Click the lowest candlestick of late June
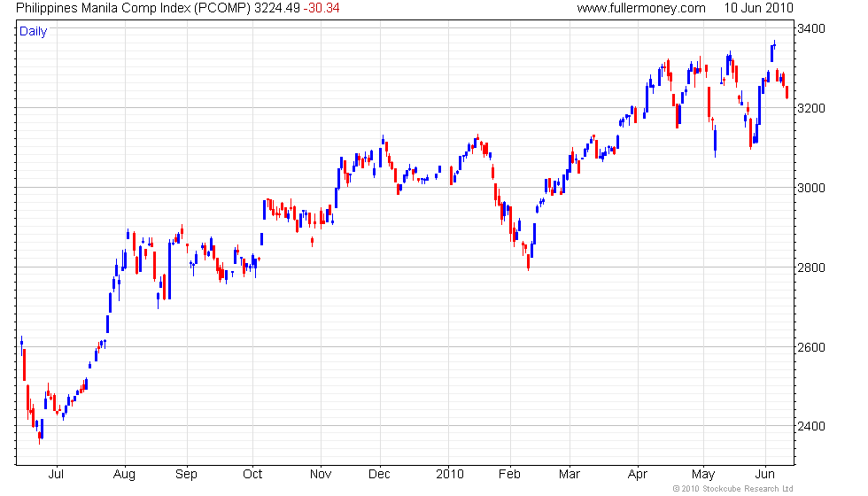This screenshot has height=496, width=868. pos(39,438)
